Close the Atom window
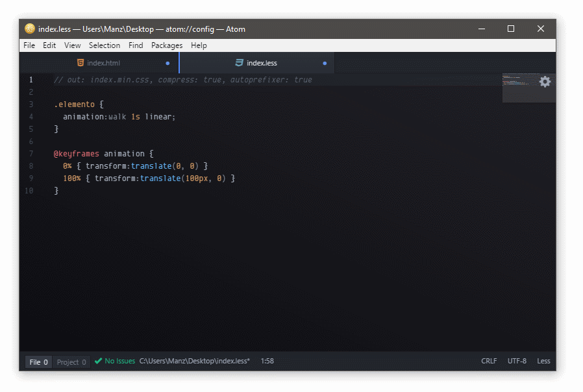 [x=541, y=29]
